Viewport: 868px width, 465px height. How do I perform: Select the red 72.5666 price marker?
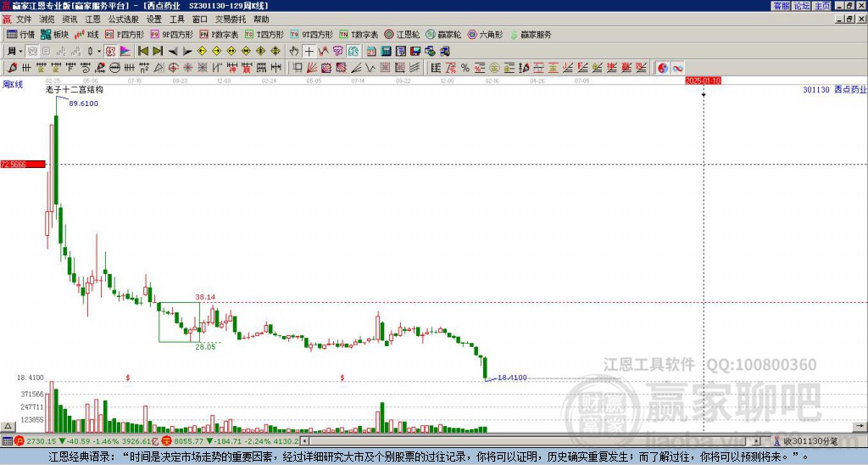23,164
